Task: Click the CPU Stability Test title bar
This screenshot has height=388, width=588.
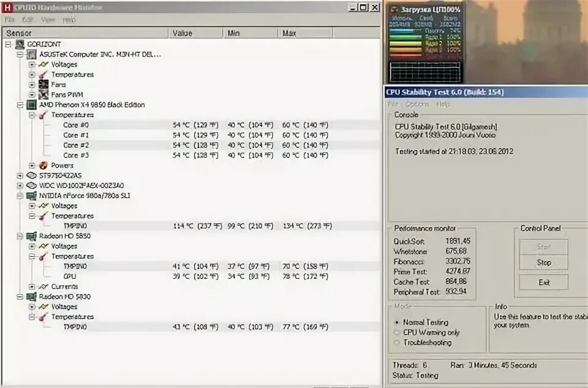Action: tap(486, 92)
